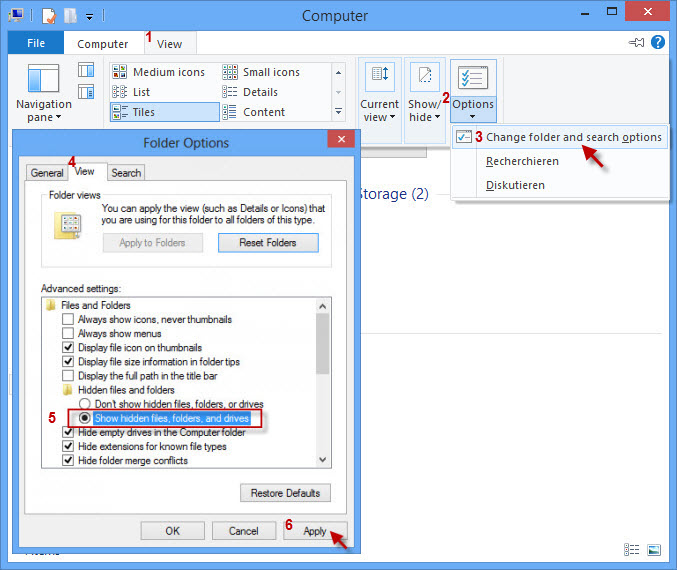The width and height of the screenshot is (677, 570).
Task: Select Show hidden files, folders, and drives
Action: tap(85, 418)
